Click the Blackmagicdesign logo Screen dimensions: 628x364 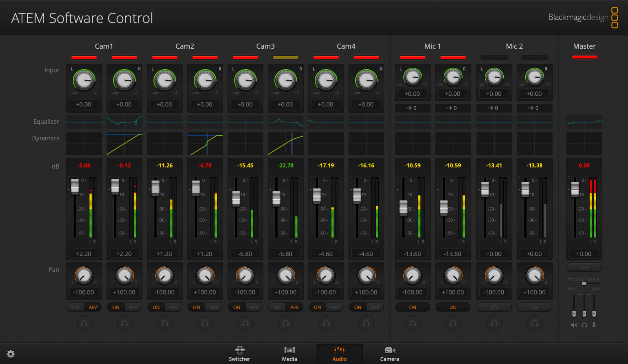pyautogui.click(x=578, y=18)
